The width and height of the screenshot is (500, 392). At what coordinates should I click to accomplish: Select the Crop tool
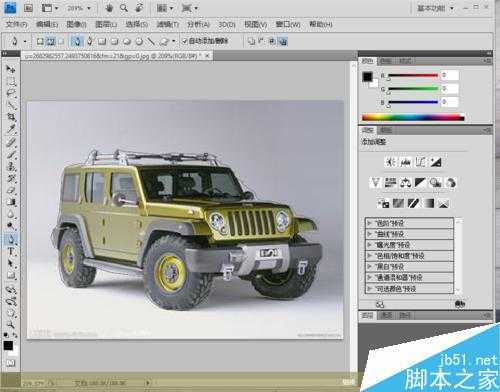point(11,117)
